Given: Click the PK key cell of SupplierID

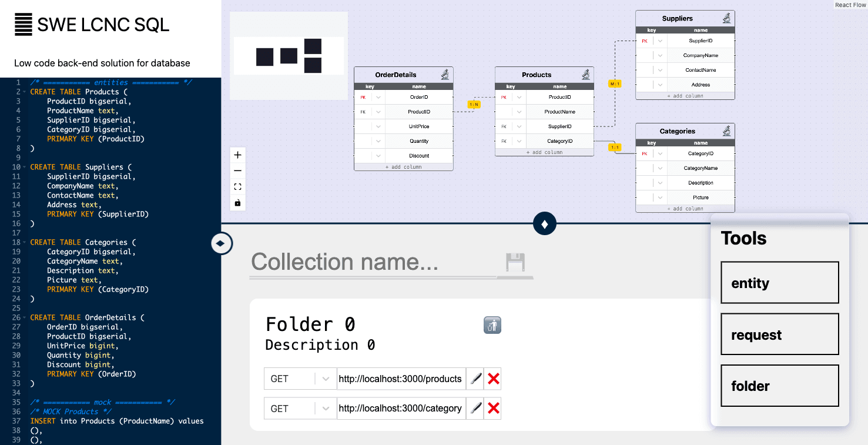Looking at the screenshot, I should click(645, 41).
